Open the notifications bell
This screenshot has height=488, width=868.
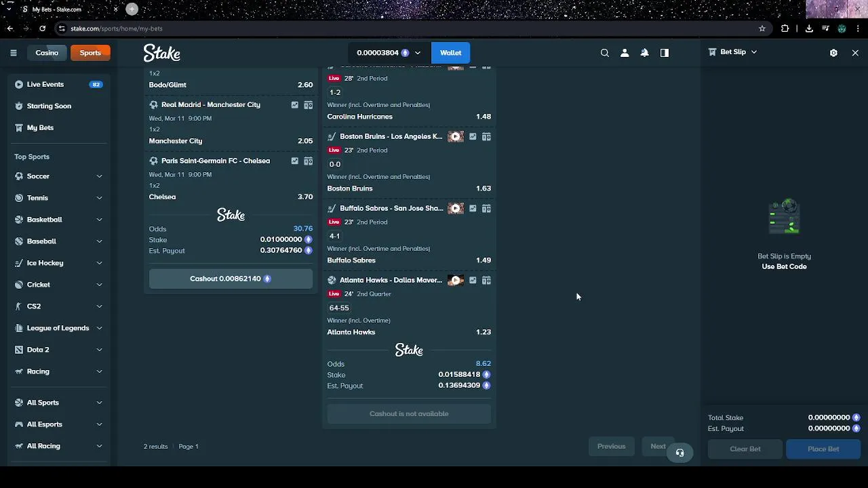coord(645,53)
